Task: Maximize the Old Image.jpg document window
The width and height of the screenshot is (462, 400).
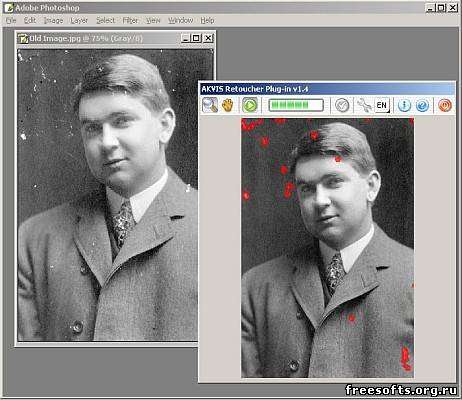Action: [196, 38]
